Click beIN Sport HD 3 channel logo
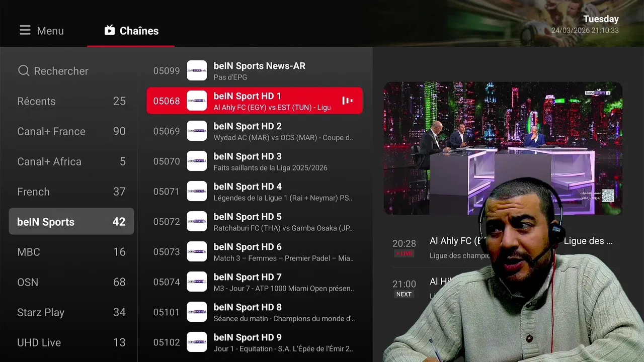The image size is (644, 362). (x=197, y=161)
